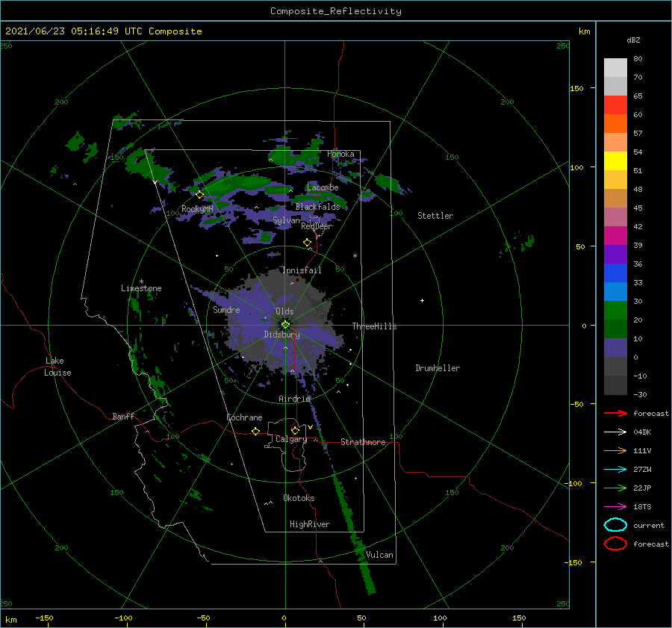Click the 36 dBZ blue color swatch
The image size is (672, 628).
coord(615,273)
